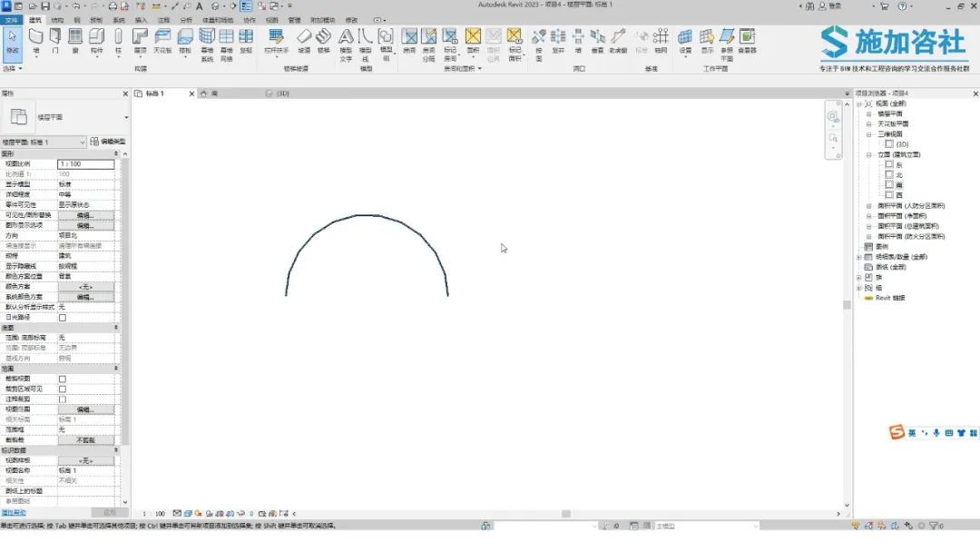Click the View Scale 1 : 100 field
The height and width of the screenshot is (552, 980).
pyautogui.click(x=85, y=163)
